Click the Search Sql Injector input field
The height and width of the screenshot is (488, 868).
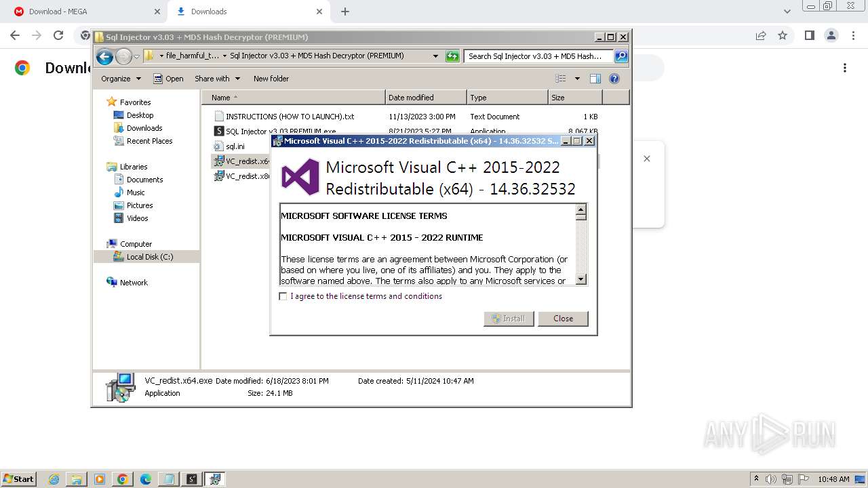539,56
